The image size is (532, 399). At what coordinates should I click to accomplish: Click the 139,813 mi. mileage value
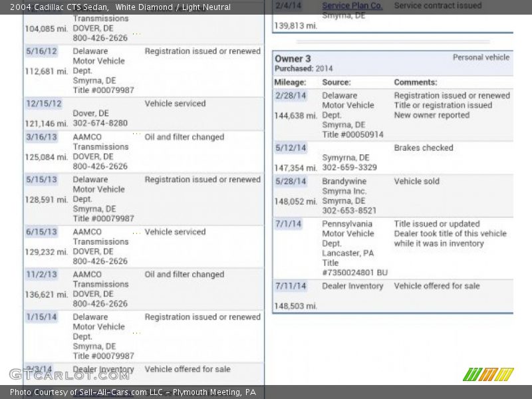click(295, 26)
